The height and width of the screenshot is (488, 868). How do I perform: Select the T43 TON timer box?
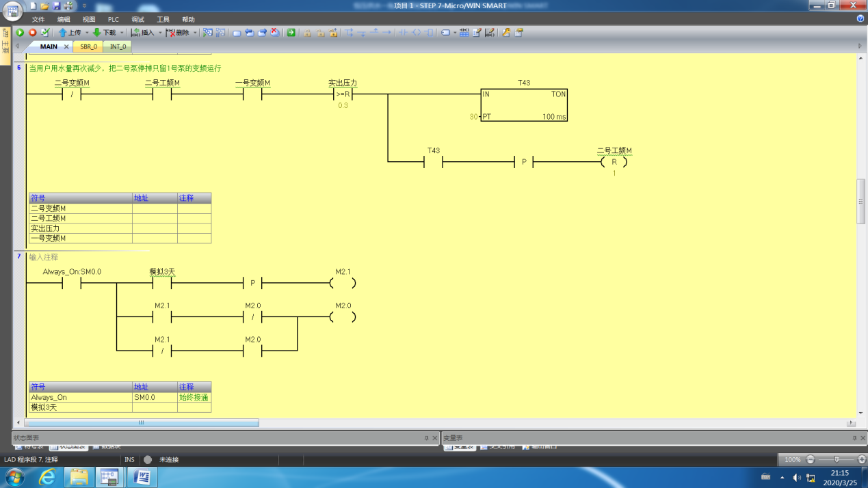point(524,105)
